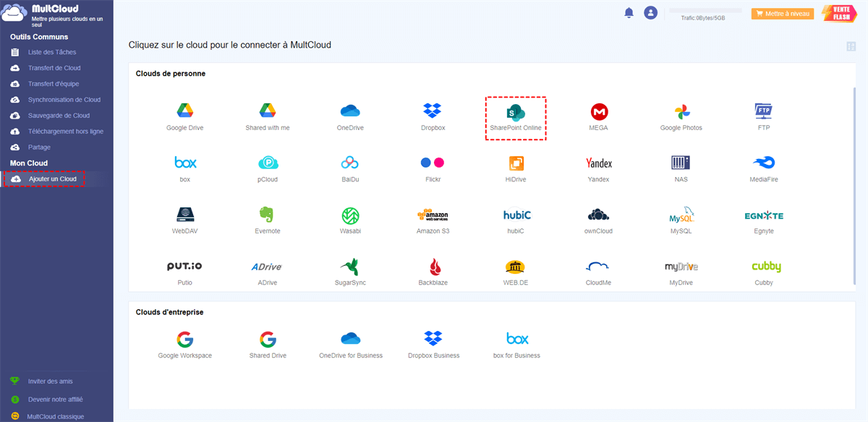
Task: Select the box personal cloud
Action: [x=184, y=170]
